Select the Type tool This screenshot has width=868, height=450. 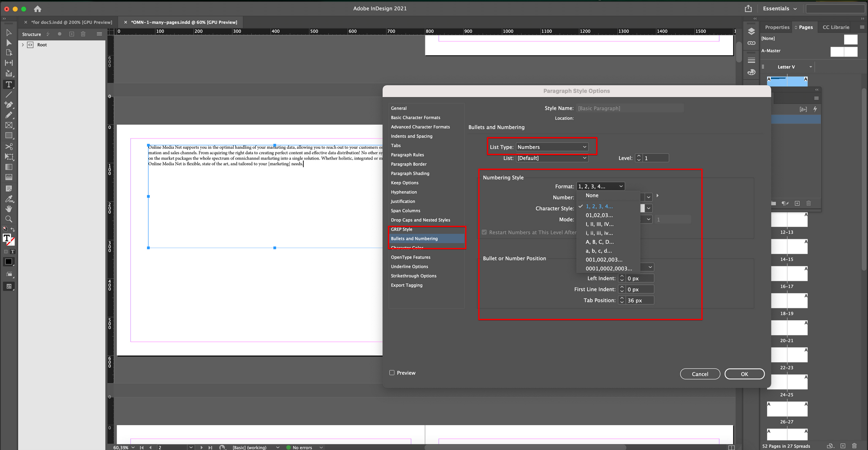click(9, 84)
